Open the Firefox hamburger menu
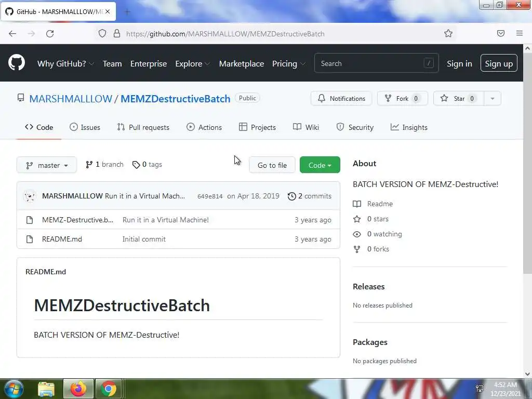532x399 pixels. [x=520, y=33]
